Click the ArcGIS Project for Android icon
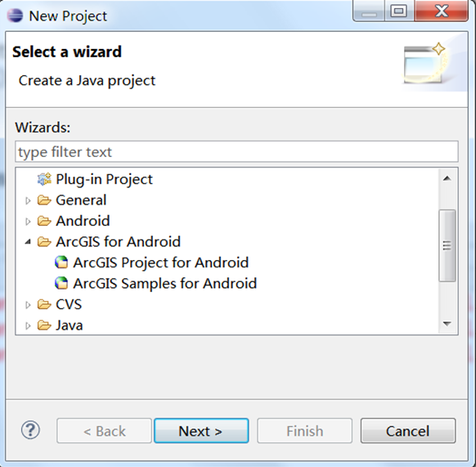Screen dimensions: 476x467 (61, 263)
